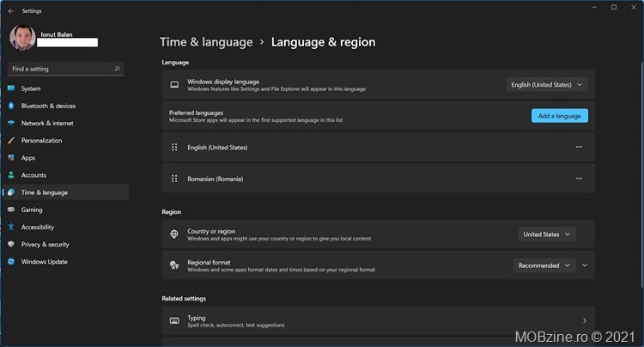The height and width of the screenshot is (347, 644).
Task: Open Country or region dropdown
Action: (x=547, y=234)
